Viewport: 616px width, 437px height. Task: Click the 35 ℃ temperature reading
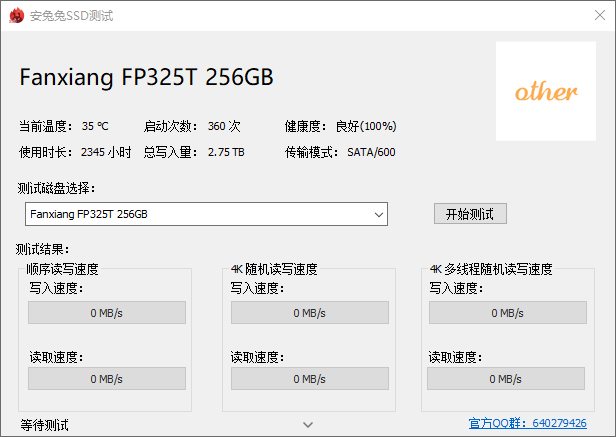tap(95, 127)
